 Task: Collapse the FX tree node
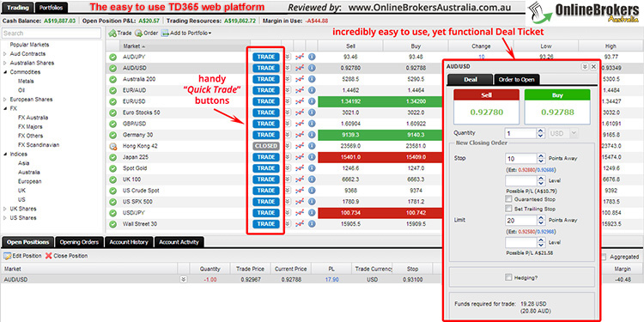pyautogui.click(x=5, y=108)
